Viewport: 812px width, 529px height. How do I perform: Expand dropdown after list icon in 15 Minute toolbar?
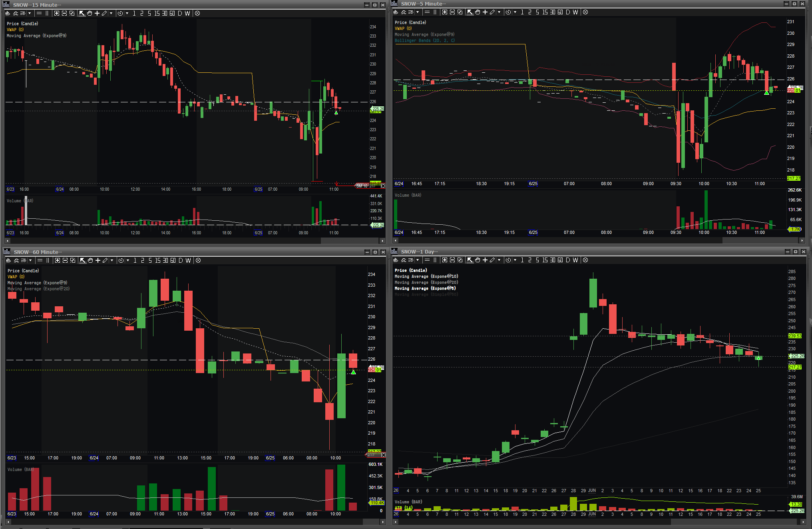[30, 13]
